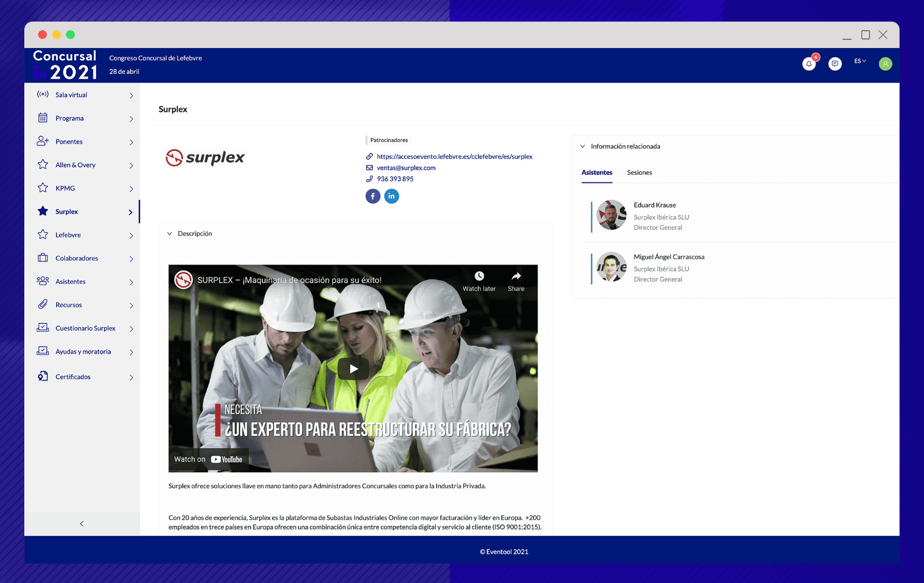The width and height of the screenshot is (924, 583).
Task: Open Miguel Ángel Carrascosa attendee name
Action: point(669,257)
